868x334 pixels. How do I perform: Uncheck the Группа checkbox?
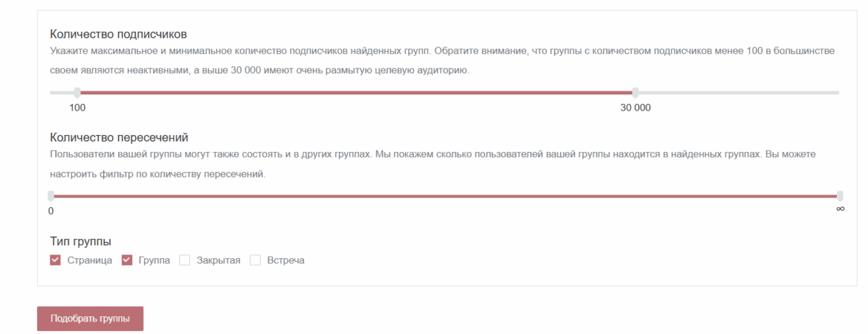(127, 260)
